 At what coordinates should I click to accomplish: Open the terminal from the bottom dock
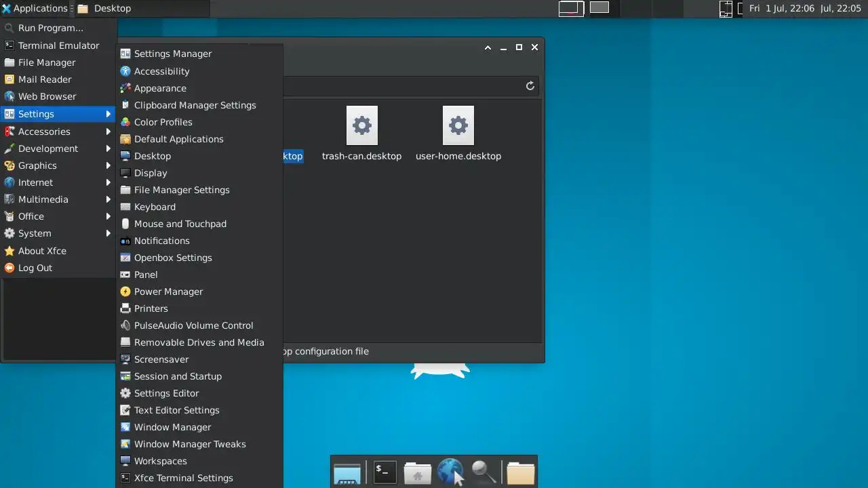pyautogui.click(x=384, y=472)
